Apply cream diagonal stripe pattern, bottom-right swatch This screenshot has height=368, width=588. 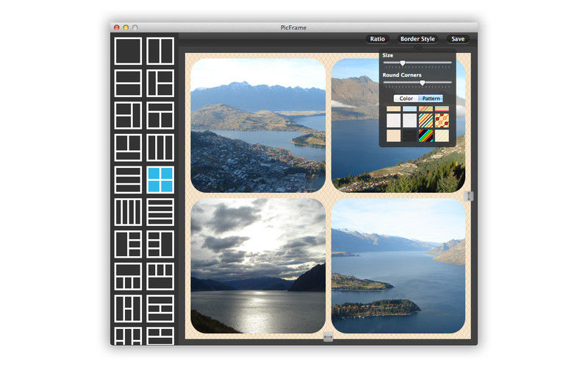pos(442,135)
